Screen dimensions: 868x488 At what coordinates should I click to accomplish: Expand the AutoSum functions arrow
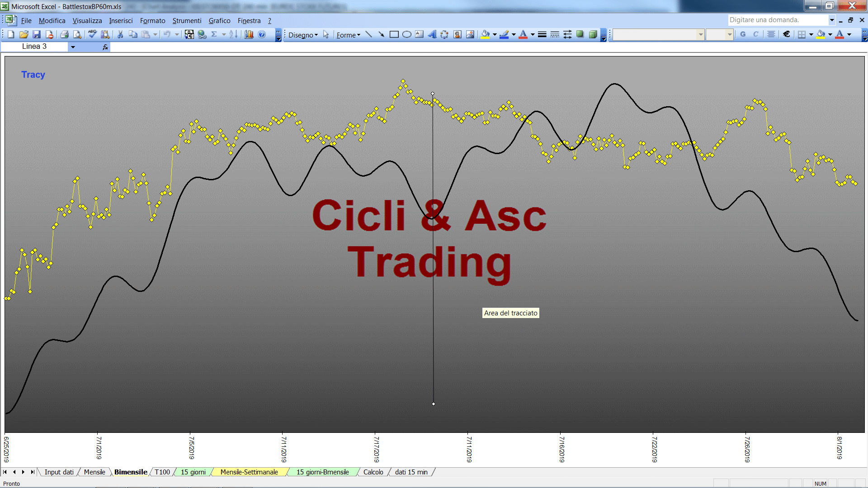224,35
